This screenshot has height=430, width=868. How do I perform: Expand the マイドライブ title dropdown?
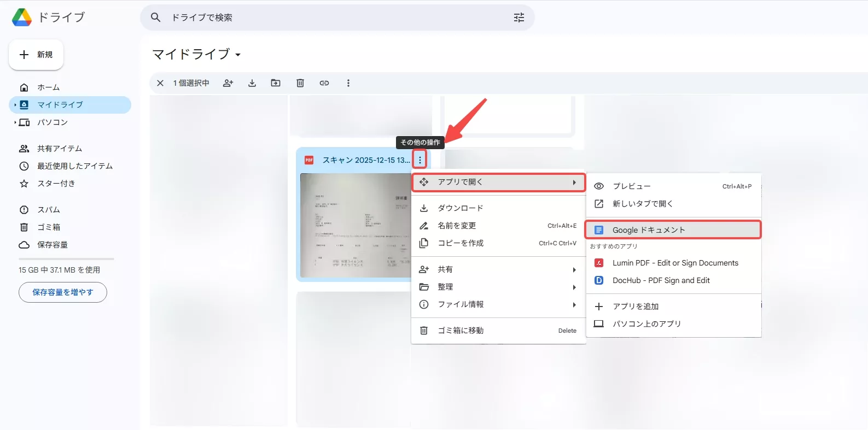pyautogui.click(x=238, y=55)
